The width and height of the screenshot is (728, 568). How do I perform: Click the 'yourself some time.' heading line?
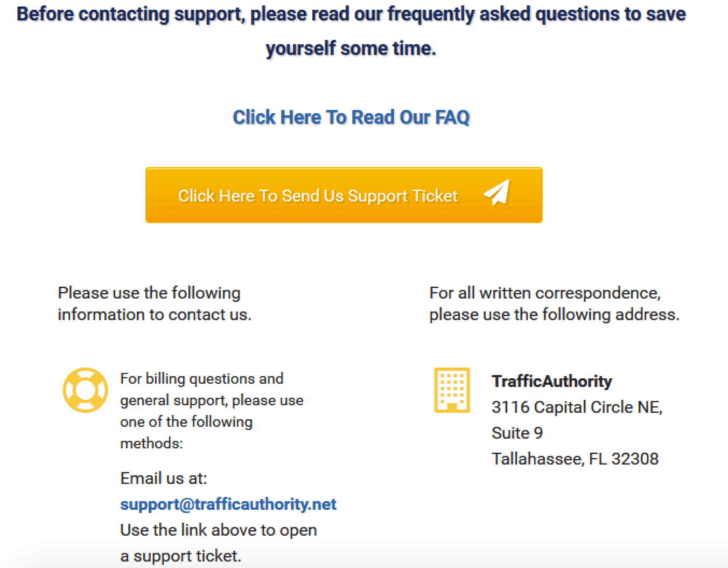[x=351, y=48]
